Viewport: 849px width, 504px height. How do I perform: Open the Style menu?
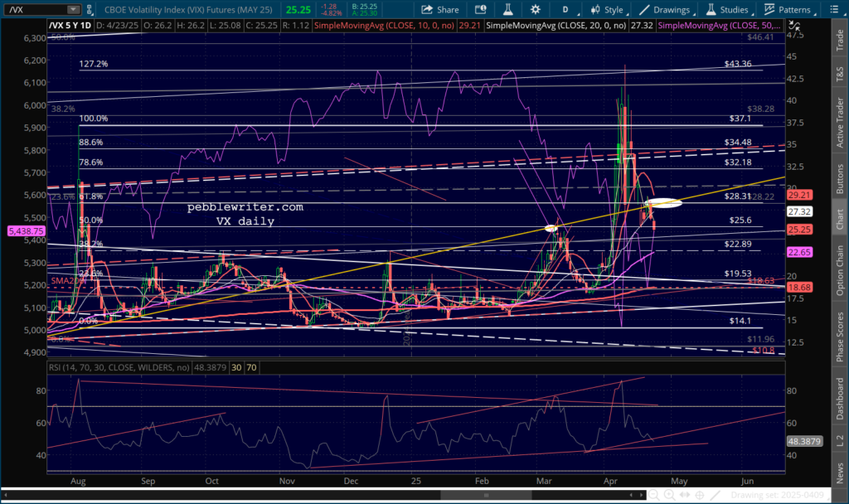pos(606,10)
